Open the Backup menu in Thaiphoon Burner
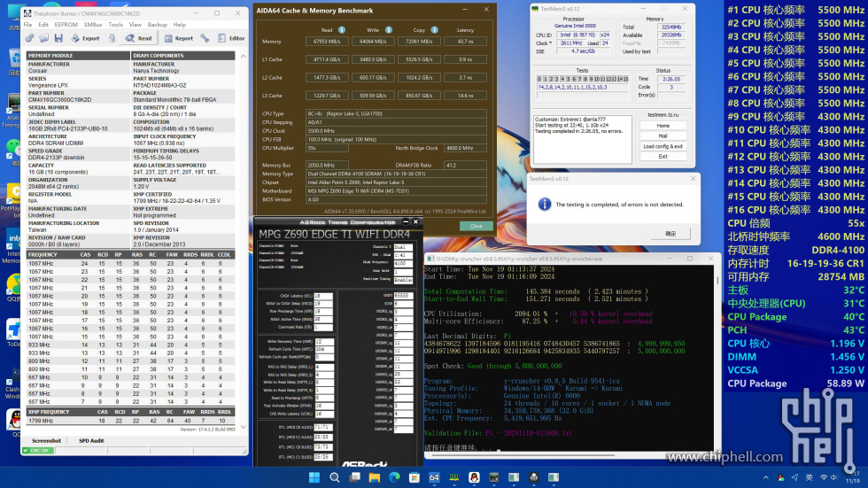Image resolution: width=868 pixels, height=488 pixels. (158, 25)
